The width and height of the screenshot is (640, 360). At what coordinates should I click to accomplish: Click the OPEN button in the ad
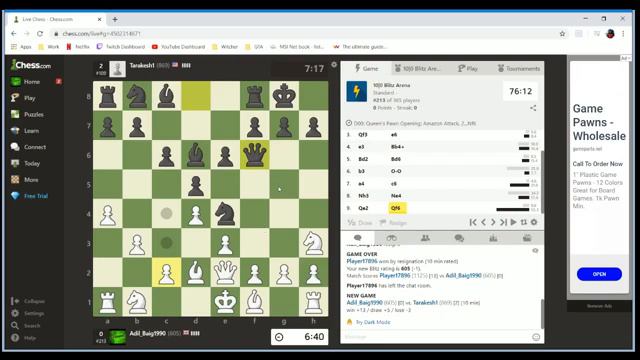point(599,274)
